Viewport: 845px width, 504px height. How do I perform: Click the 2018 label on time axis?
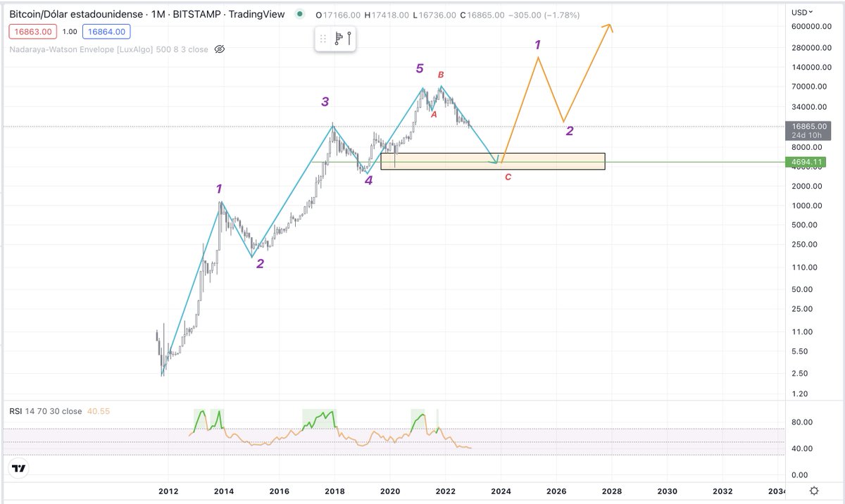(x=334, y=491)
